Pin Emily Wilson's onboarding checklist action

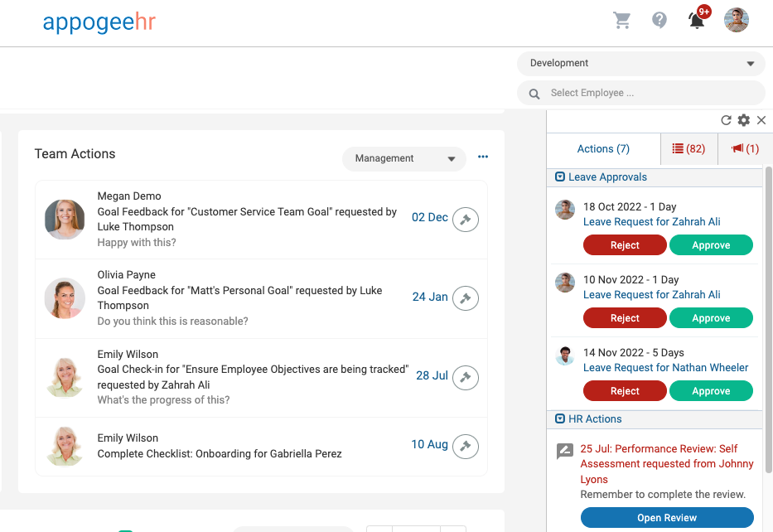466,446
